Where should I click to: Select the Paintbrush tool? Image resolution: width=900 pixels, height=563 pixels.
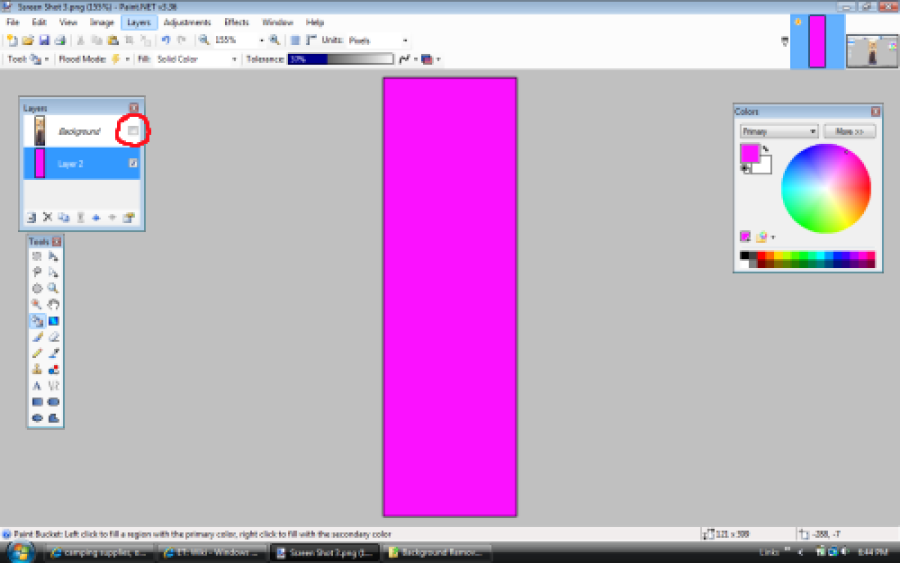click(x=37, y=337)
